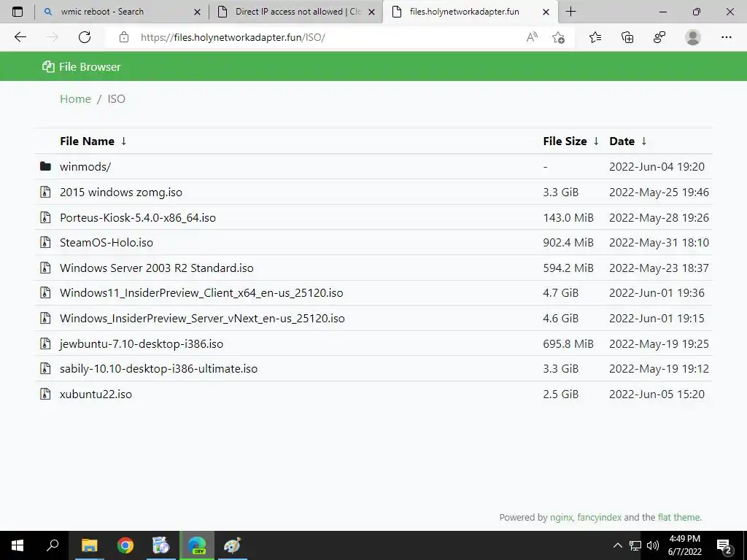
Task: Open the winmods/ folder link
Action: point(85,167)
